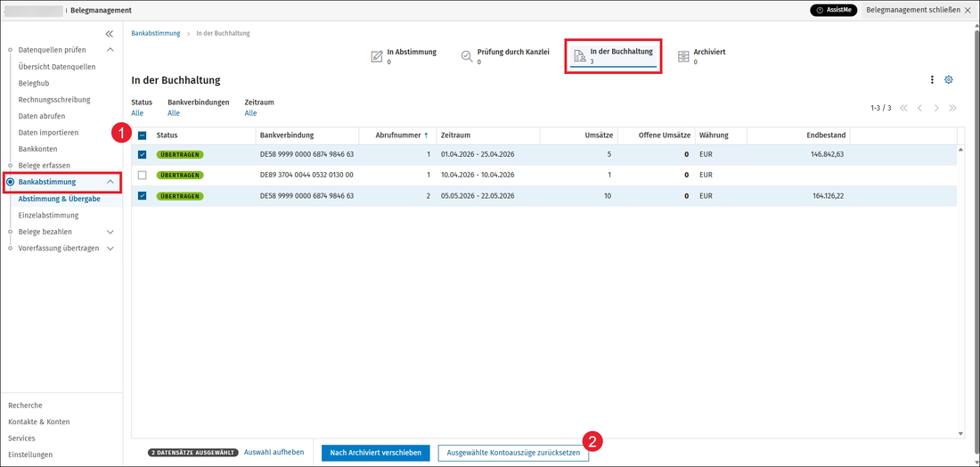
Task: Go to previous page arrow
Action: click(x=919, y=108)
